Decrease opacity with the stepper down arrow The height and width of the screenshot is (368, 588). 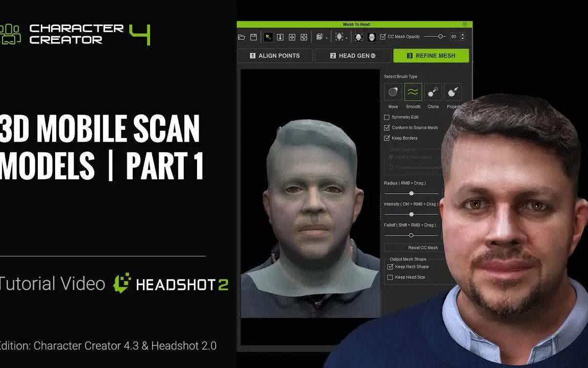462,39
